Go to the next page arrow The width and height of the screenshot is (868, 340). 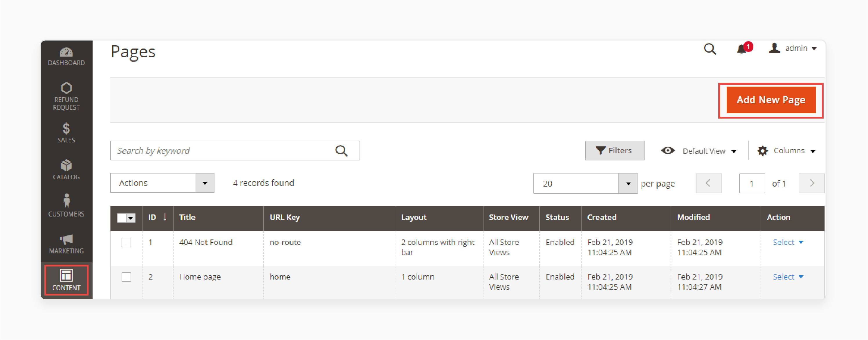811,183
